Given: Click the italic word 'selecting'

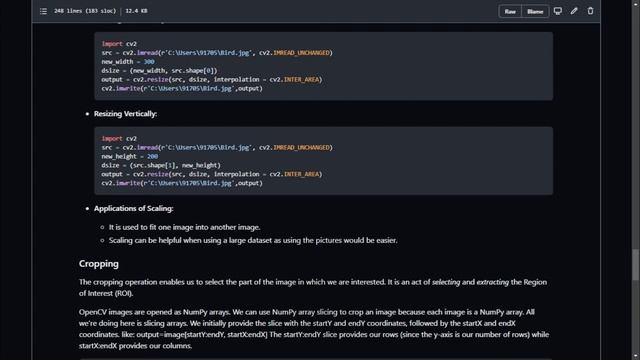Looking at the screenshot, I should (446, 282).
